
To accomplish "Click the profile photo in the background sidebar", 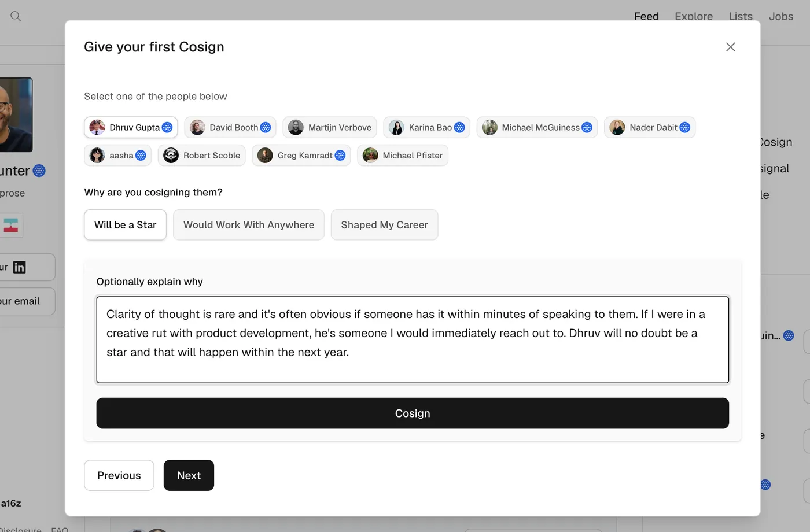I will pyautogui.click(x=16, y=115).
